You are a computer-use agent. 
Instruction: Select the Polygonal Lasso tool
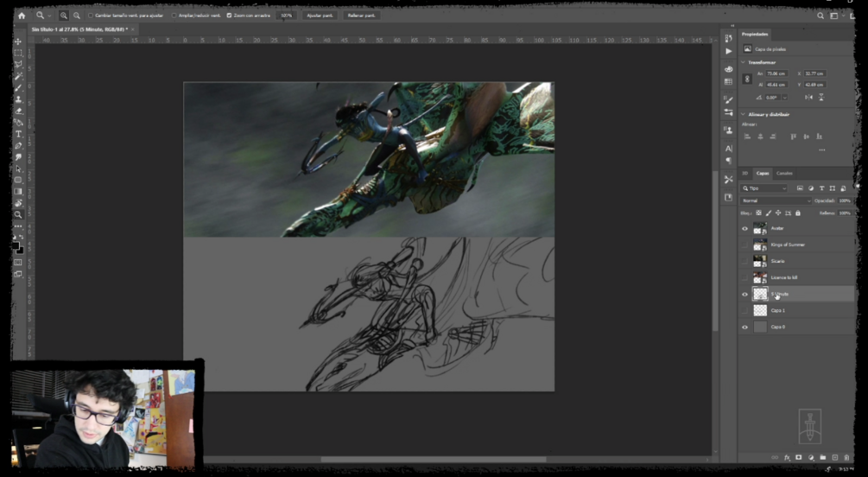[18, 65]
